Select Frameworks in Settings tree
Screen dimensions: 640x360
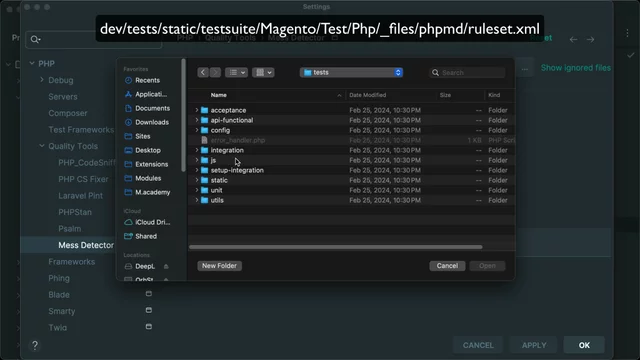point(72,262)
